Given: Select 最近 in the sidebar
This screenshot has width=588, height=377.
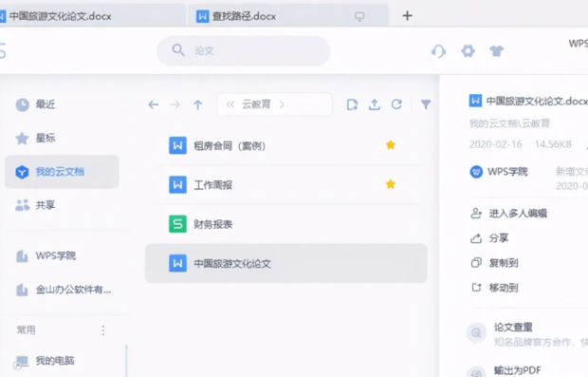Looking at the screenshot, I should (62, 104).
